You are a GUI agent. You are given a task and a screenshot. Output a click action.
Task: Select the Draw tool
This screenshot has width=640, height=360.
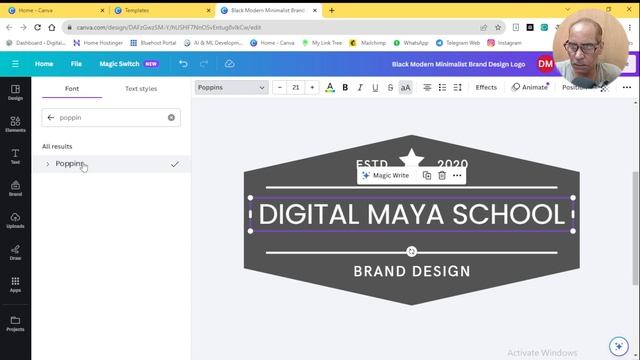[x=15, y=252]
